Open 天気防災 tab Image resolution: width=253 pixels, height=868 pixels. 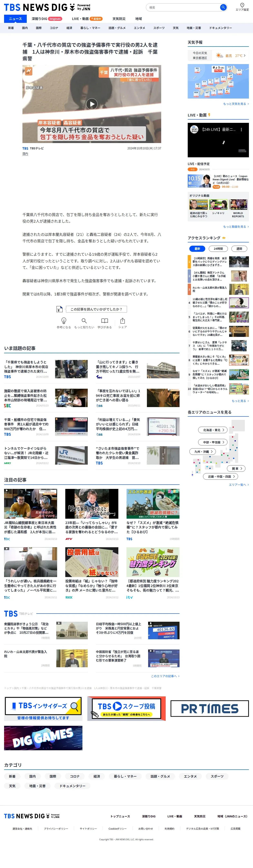(x=119, y=19)
